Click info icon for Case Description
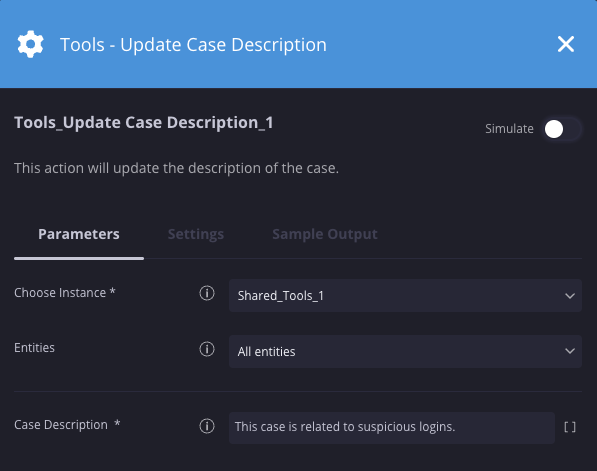597x471 pixels. tap(207, 426)
